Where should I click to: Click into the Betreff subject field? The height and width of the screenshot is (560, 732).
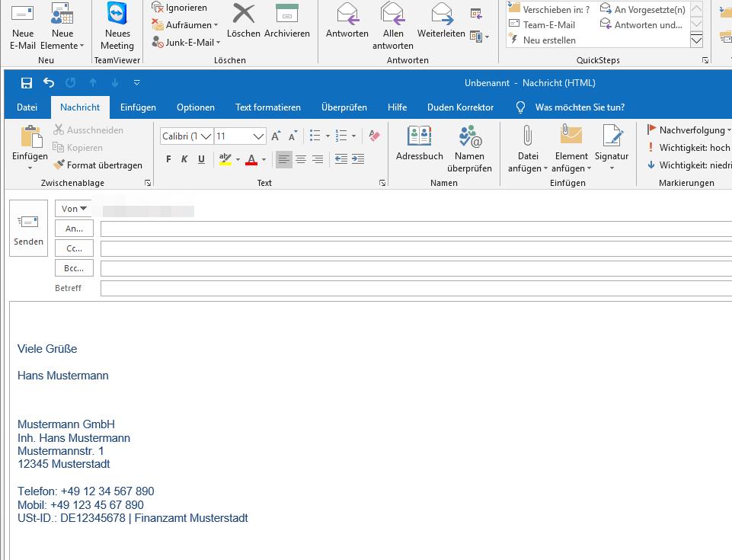(x=415, y=288)
